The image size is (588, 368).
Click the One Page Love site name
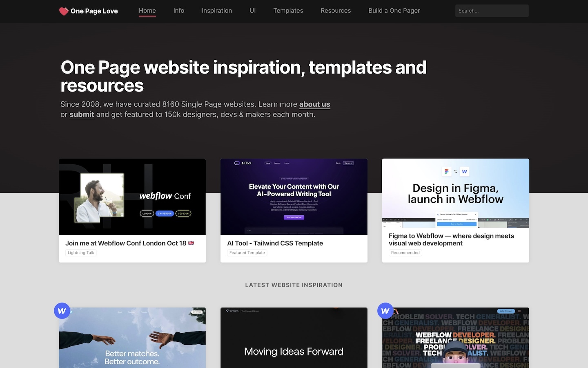coord(94,11)
